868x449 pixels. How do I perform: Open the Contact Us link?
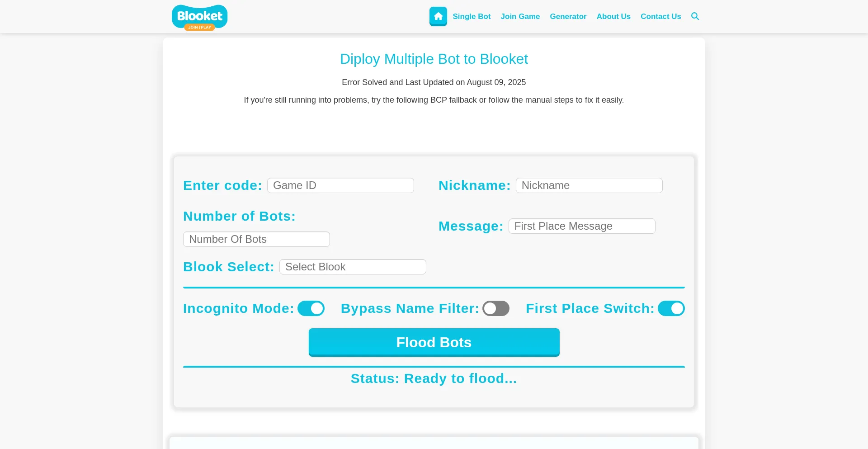660,16
